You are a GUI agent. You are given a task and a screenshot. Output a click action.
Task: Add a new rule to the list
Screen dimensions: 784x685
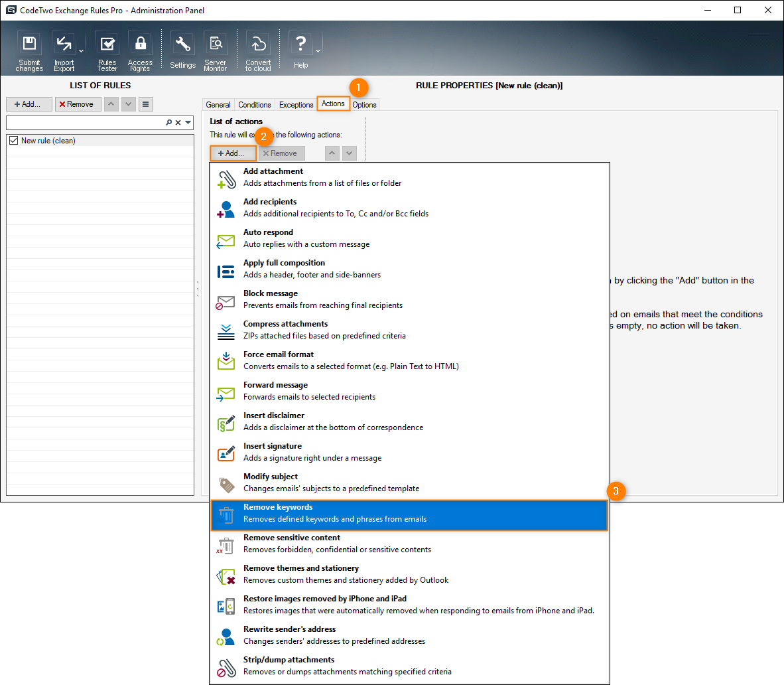tap(29, 104)
